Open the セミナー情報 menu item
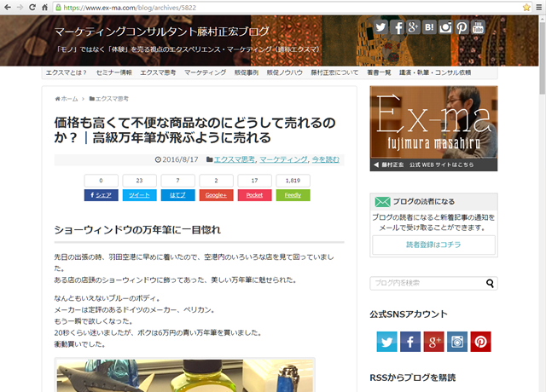The height and width of the screenshot is (392, 546). pos(113,73)
